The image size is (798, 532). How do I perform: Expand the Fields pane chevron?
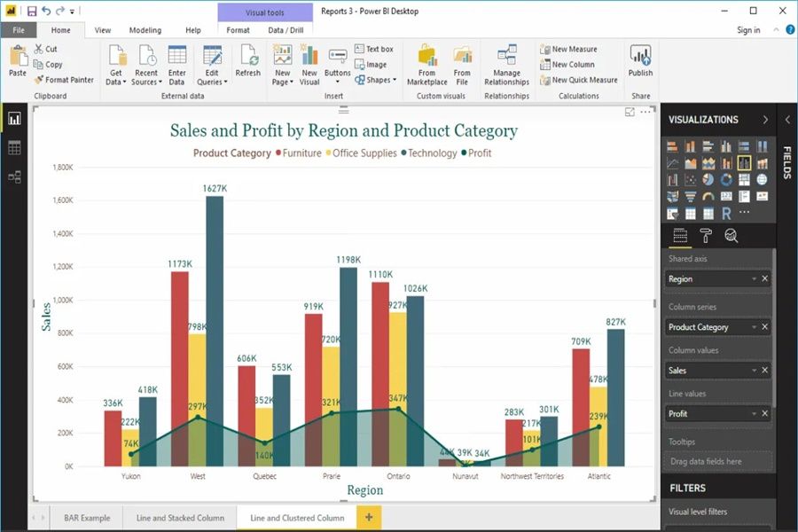click(x=787, y=120)
